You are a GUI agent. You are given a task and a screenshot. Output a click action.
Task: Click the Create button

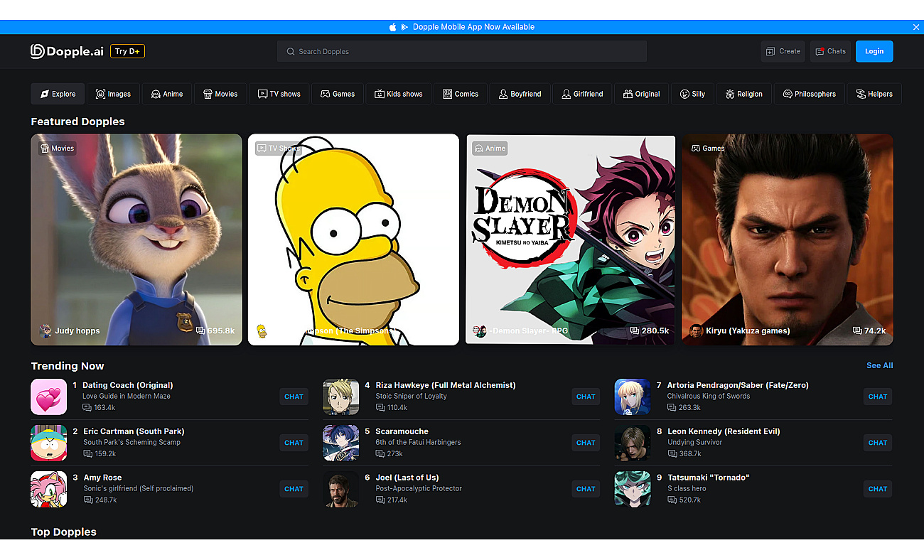[x=783, y=51]
